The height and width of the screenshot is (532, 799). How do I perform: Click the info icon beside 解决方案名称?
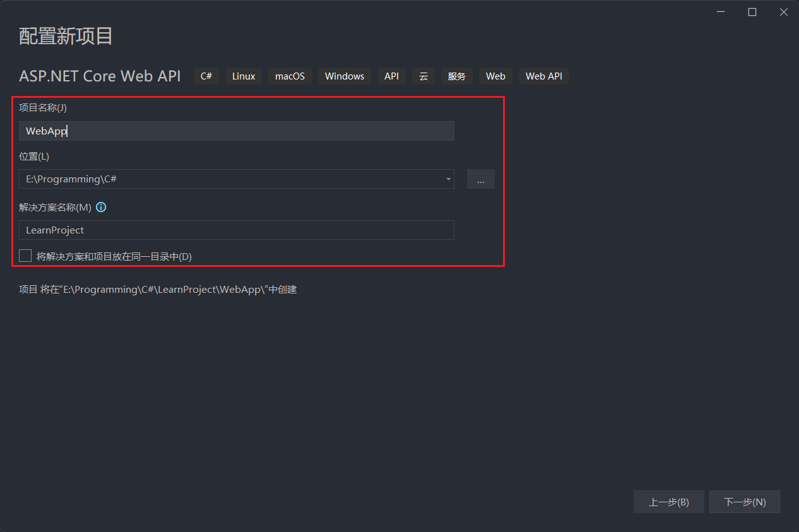point(101,207)
